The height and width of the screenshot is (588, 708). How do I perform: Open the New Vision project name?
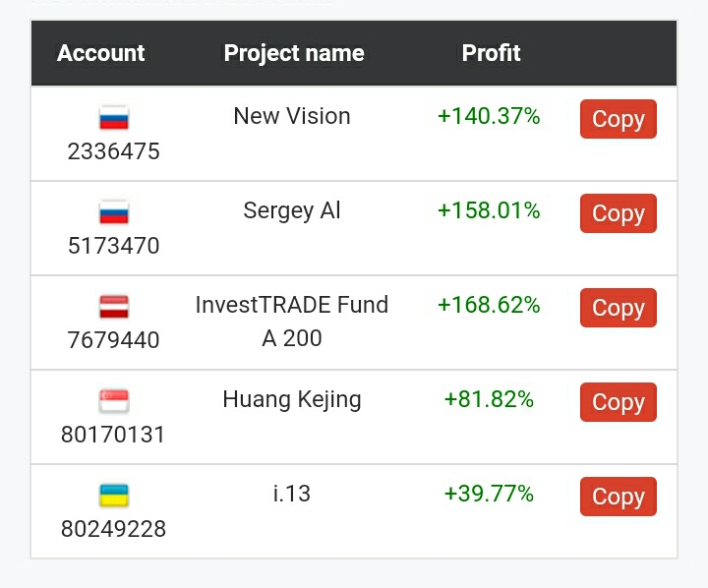292,116
